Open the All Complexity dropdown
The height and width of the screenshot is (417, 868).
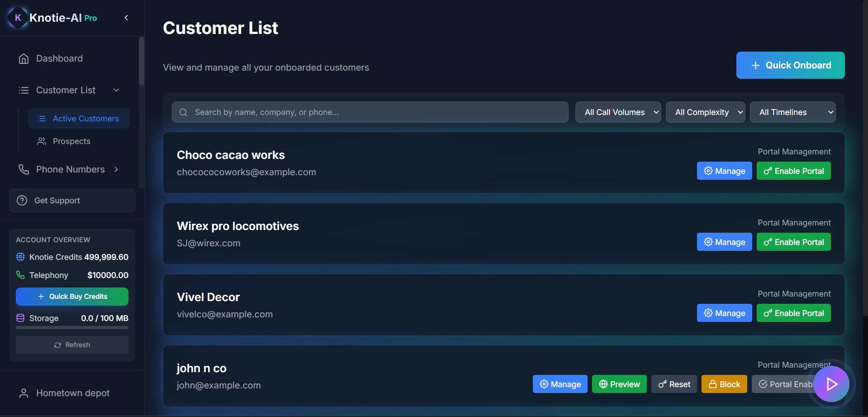tap(705, 112)
